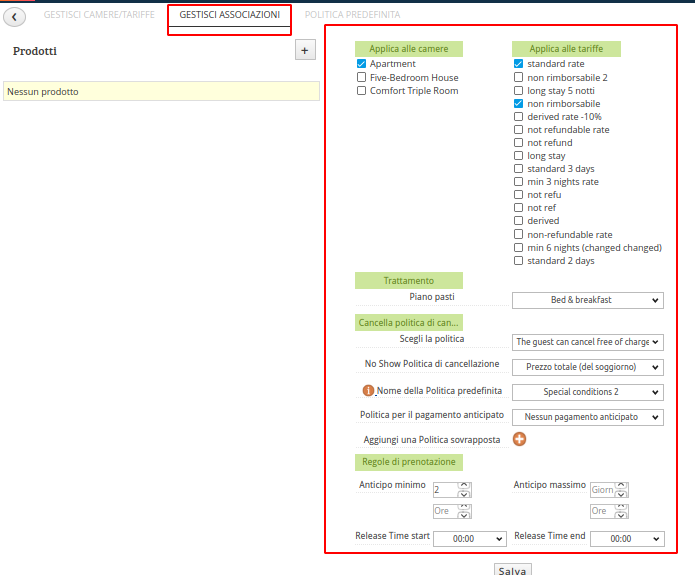The height and width of the screenshot is (575, 695).
Task: Open the Politica Predefinita tab
Action: point(352,15)
